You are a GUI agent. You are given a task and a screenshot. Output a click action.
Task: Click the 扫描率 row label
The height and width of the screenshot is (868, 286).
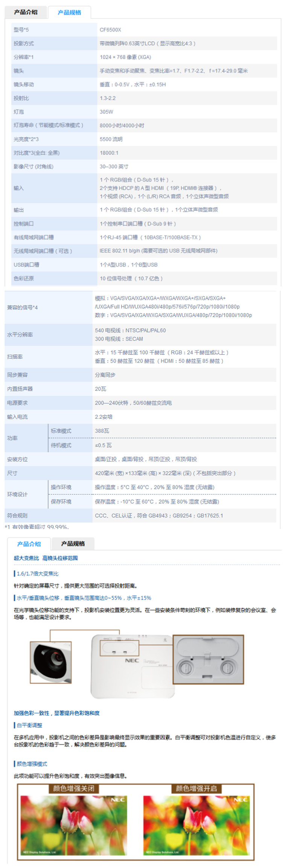pyautogui.click(x=15, y=356)
